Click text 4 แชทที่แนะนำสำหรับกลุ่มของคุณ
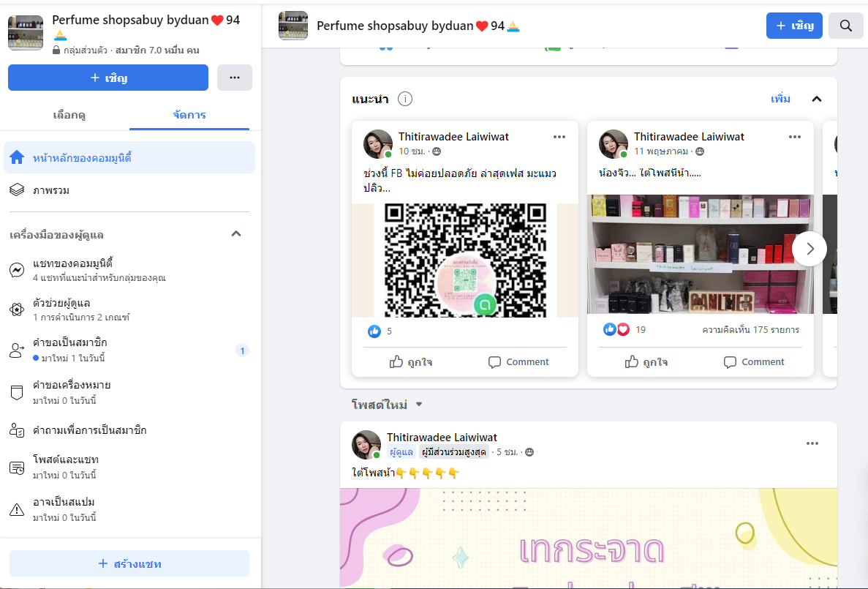Screen dimensions: 868x589 99,277
